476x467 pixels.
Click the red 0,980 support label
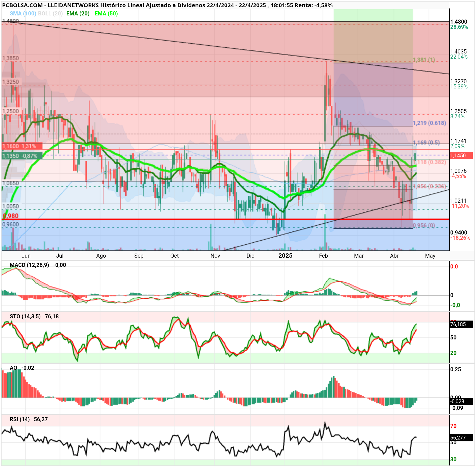coord(11,216)
